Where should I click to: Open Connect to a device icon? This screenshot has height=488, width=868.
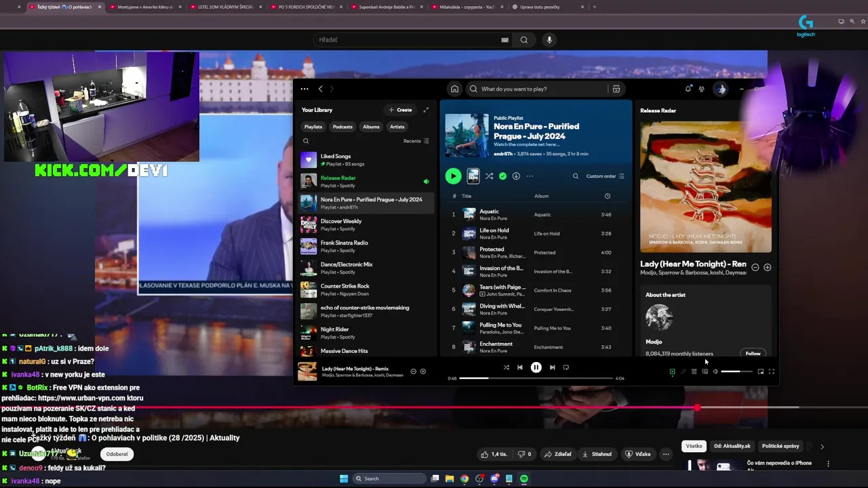705,371
